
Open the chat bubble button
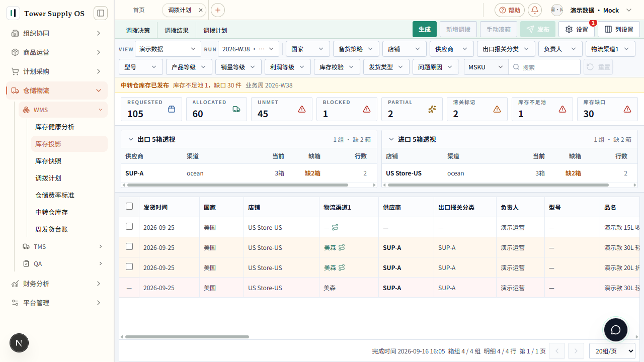pyautogui.click(x=616, y=330)
